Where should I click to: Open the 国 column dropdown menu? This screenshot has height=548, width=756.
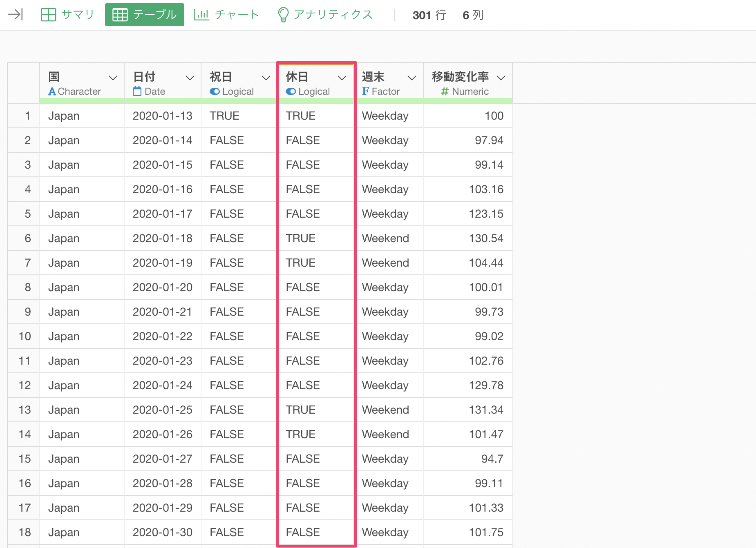pos(113,78)
